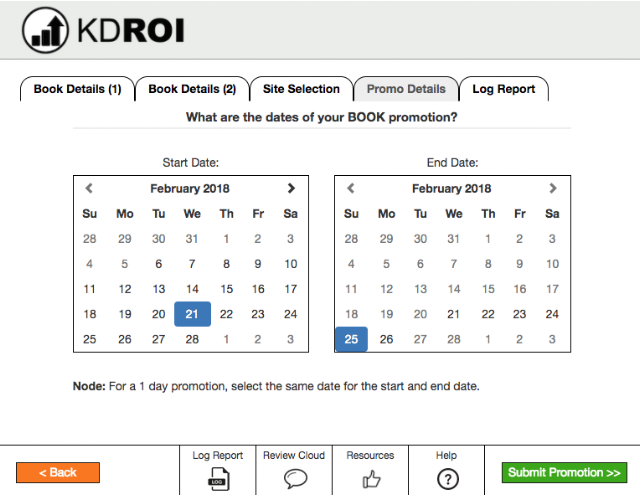
Task: Open Resources thumbs-up icon
Action: 371,479
